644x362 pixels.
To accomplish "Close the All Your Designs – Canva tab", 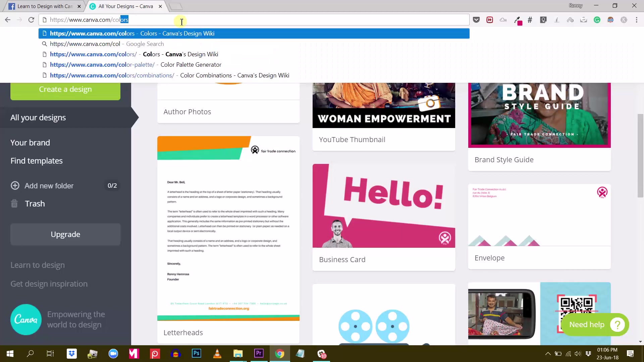I will pos(160,6).
